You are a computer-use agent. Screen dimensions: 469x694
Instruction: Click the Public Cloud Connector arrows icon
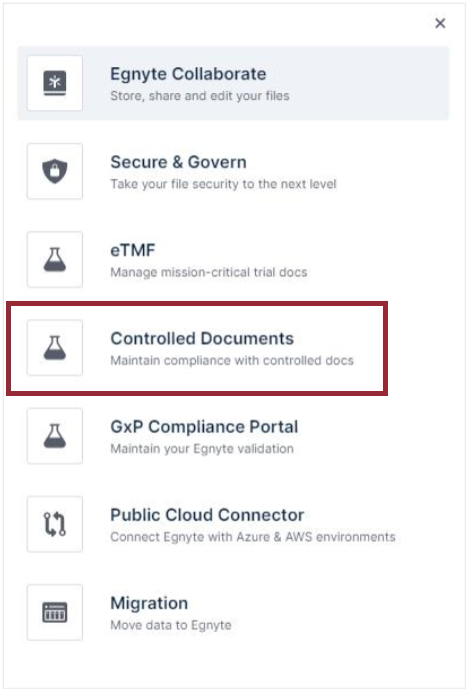55,524
